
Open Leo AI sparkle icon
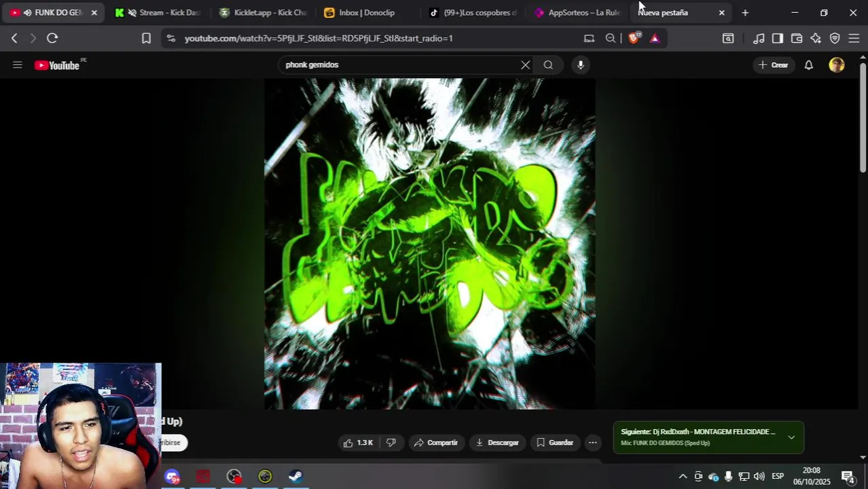816,39
